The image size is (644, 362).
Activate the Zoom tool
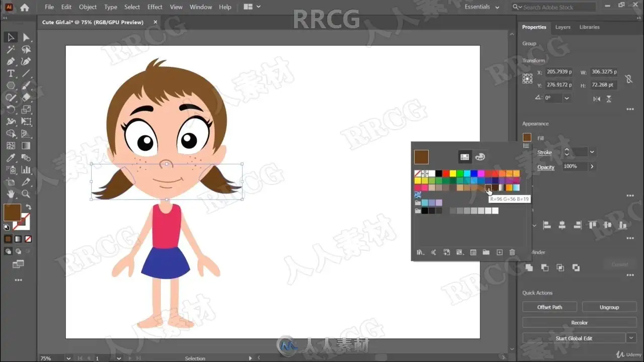click(x=26, y=194)
